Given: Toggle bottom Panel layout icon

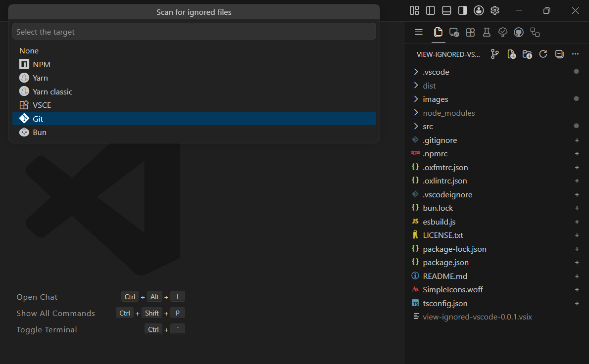Looking at the screenshot, I should click(x=446, y=10).
